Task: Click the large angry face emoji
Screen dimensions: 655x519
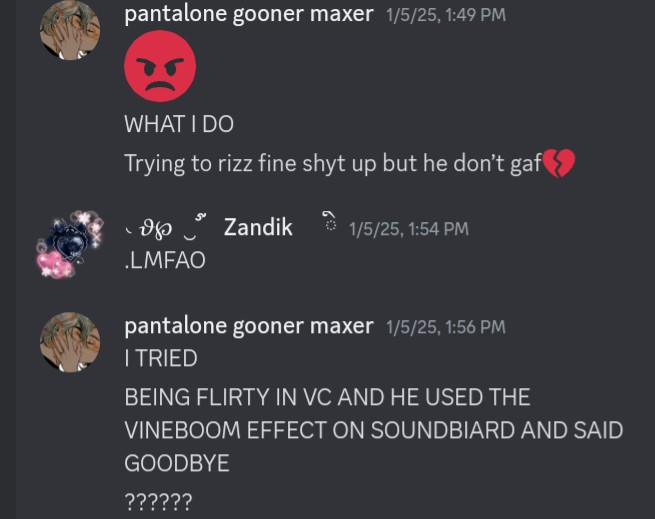Action: click(x=160, y=66)
